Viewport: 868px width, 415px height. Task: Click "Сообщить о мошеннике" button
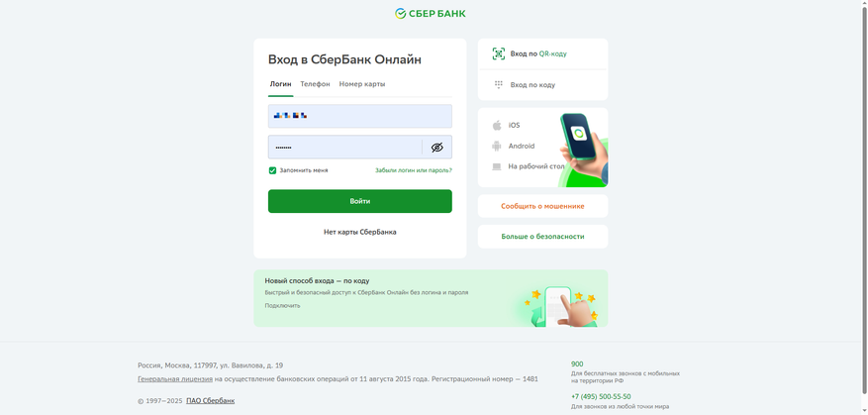click(x=542, y=206)
